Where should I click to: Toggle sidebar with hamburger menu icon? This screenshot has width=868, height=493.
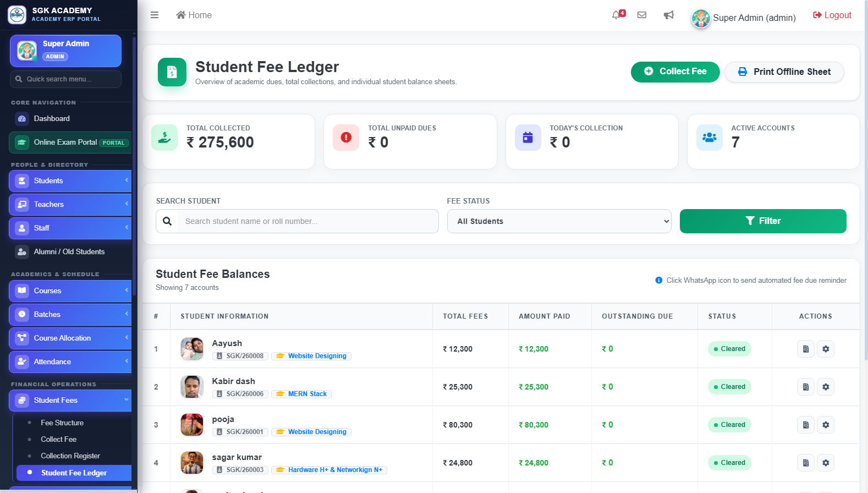pyautogui.click(x=155, y=15)
